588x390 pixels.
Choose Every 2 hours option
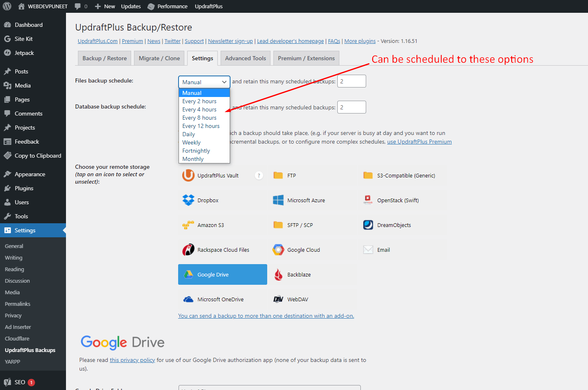click(x=204, y=101)
